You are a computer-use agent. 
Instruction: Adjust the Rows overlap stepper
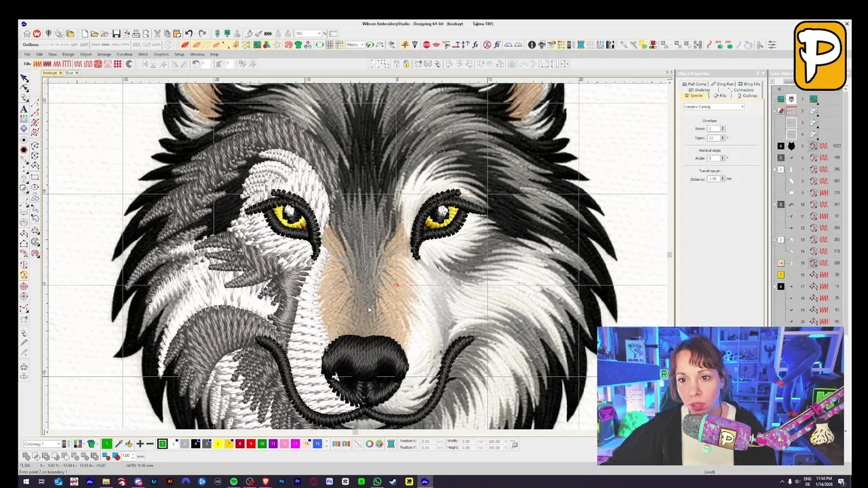(x=722, y=129)
